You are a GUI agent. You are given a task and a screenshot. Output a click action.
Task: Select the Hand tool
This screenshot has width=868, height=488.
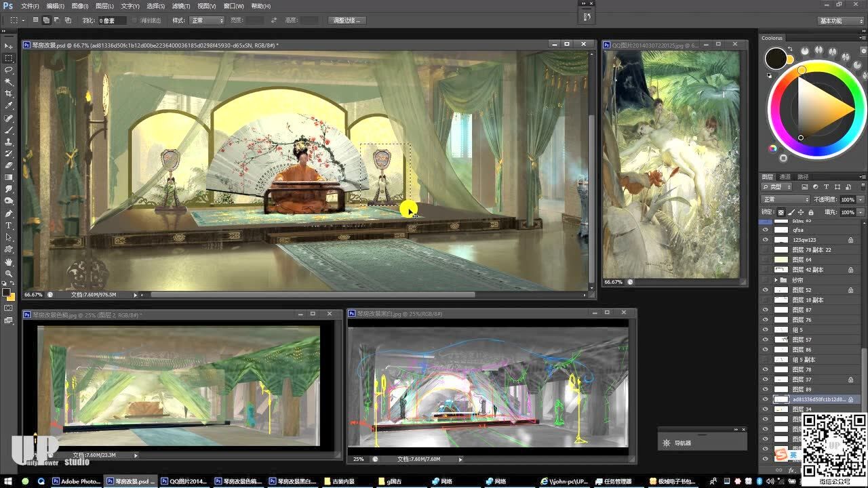tap(9, 262)
